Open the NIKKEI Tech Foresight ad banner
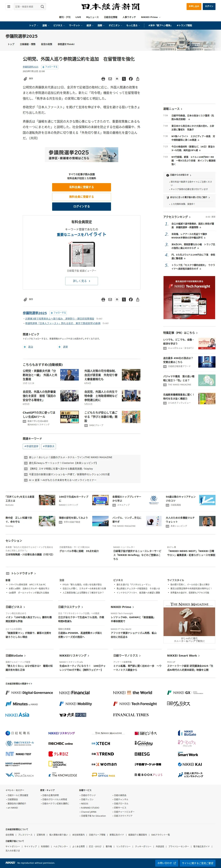This screenshot has width=221, height=868. click(x=189, y=298)
